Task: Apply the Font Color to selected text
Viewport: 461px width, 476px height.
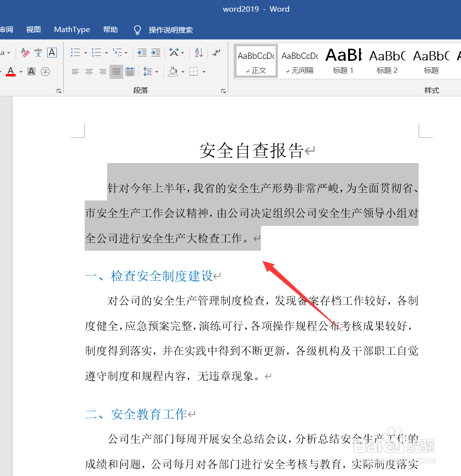Action: (10, 72)
